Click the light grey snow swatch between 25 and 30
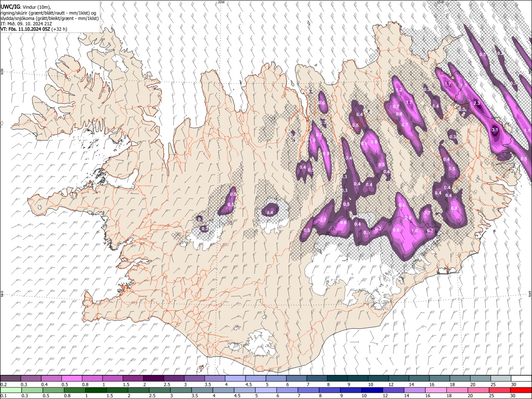532x399 pixels. coord(501,379)
